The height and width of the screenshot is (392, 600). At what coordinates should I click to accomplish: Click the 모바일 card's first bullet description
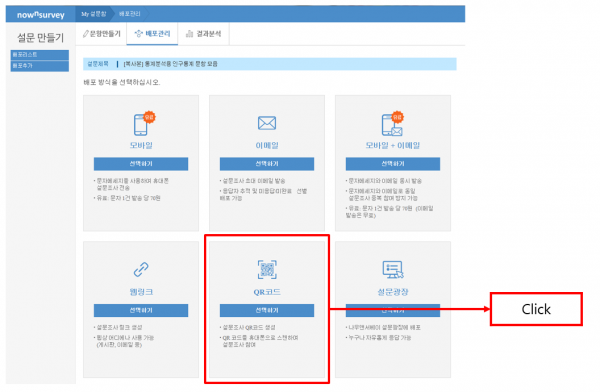131,184
